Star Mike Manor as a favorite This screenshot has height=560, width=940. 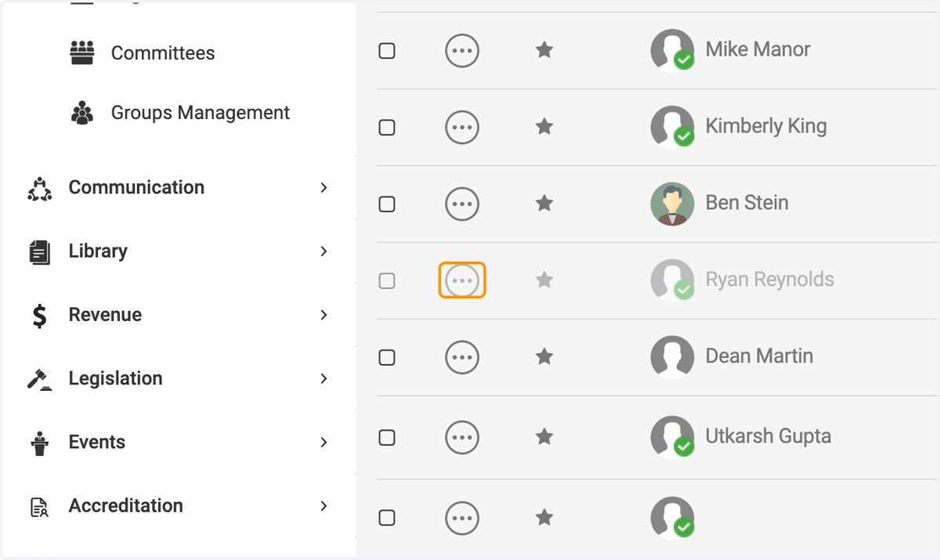(544, 50)
